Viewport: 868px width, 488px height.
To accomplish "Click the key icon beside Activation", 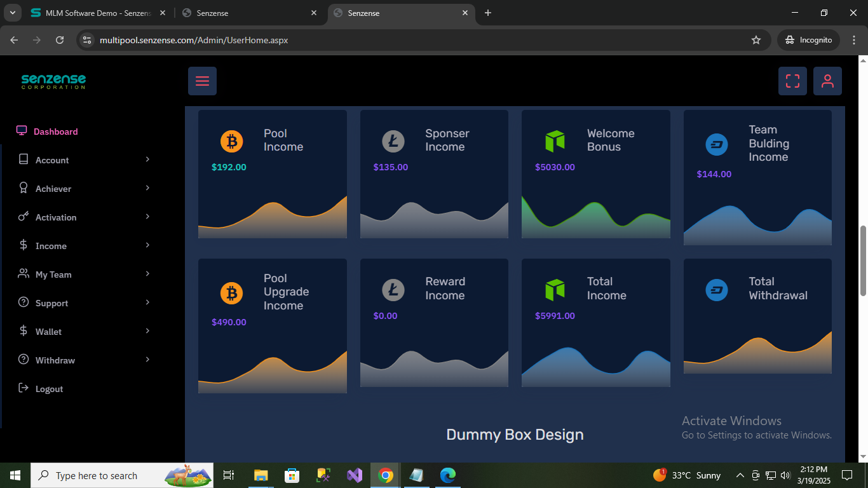I will pos(24,217).
